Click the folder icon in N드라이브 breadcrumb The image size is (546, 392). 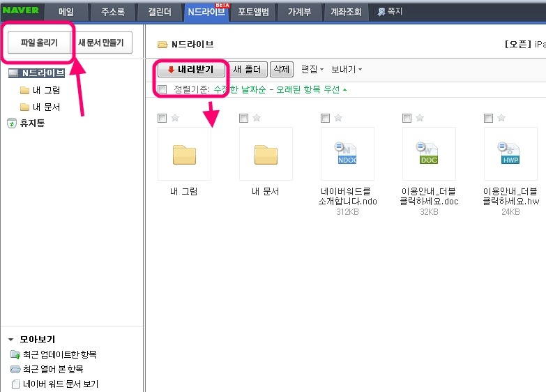[162, 45]
